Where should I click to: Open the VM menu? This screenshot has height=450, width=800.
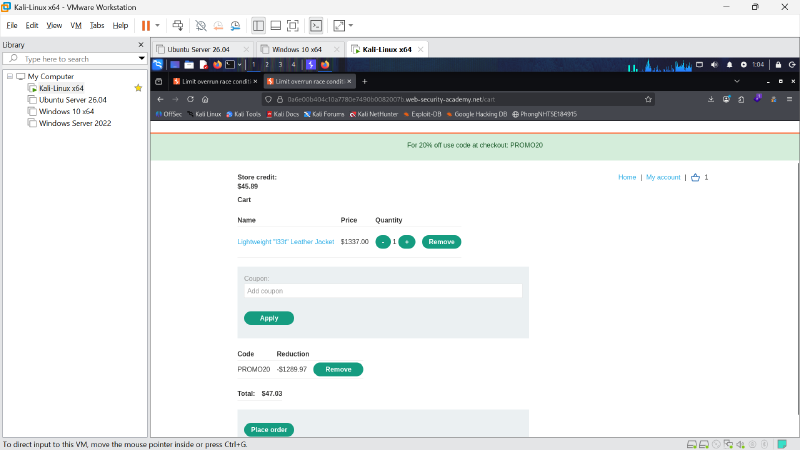click(76, 26)
